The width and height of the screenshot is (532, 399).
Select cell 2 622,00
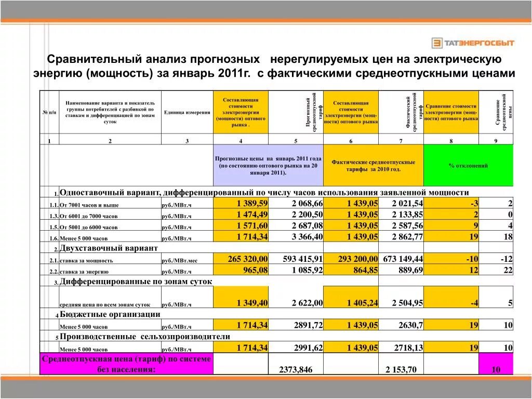pos(296,297)
